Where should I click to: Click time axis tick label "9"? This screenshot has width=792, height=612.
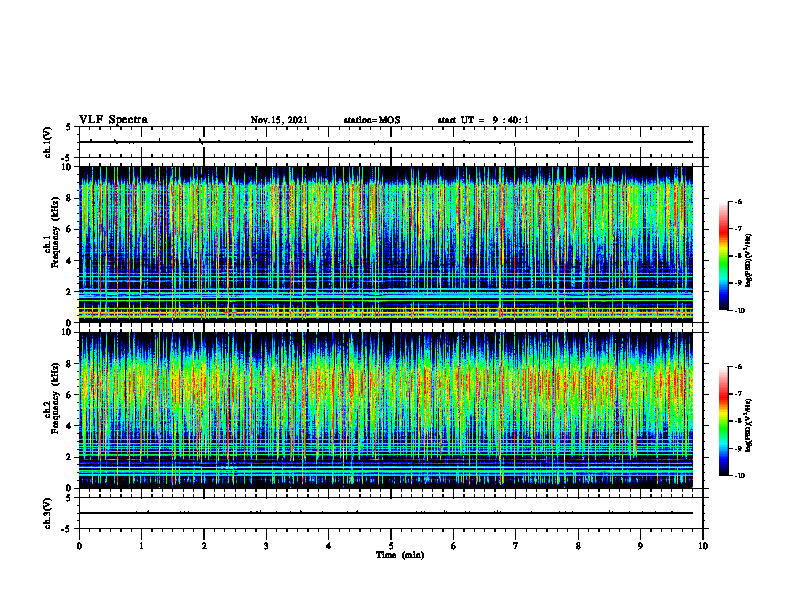click(640, 546)
